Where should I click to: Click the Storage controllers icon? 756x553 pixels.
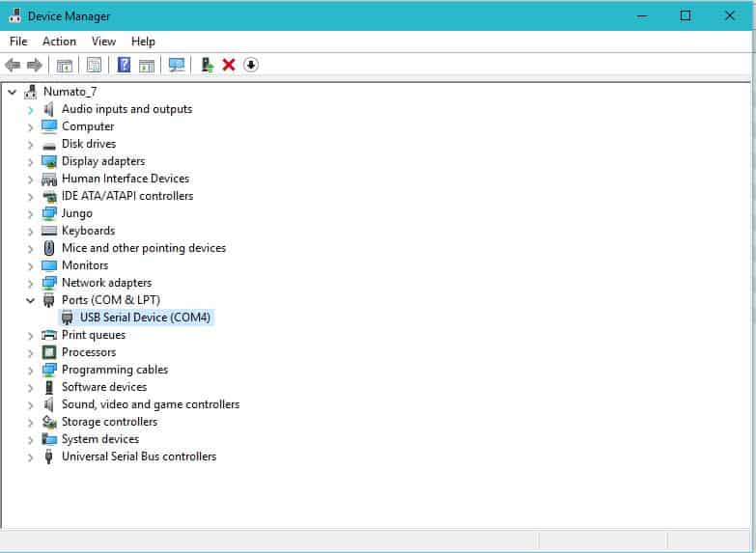click(49, 422)
